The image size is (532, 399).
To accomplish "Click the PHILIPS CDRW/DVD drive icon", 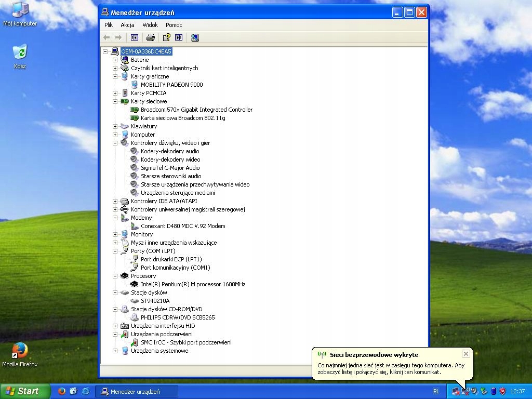I will tap(135, 317).
